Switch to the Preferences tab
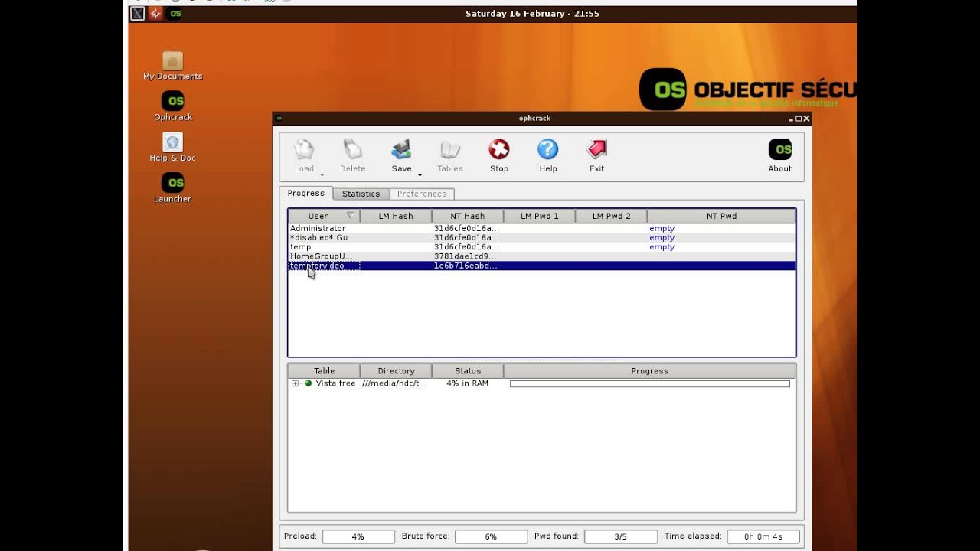This screenshot has width=980, height=551. (422, 194)
